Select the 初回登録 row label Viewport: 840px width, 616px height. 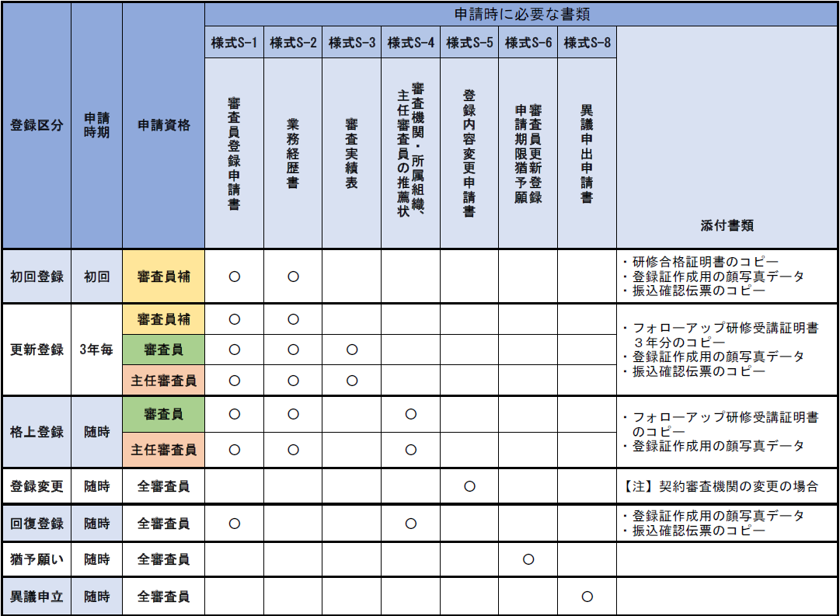tap(37, 277)
